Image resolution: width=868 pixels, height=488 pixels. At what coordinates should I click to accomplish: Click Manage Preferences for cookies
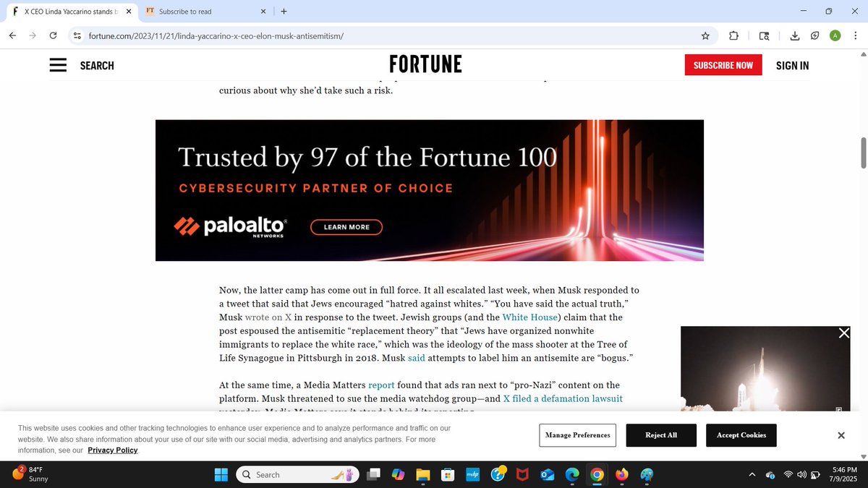tap(577, 435)
